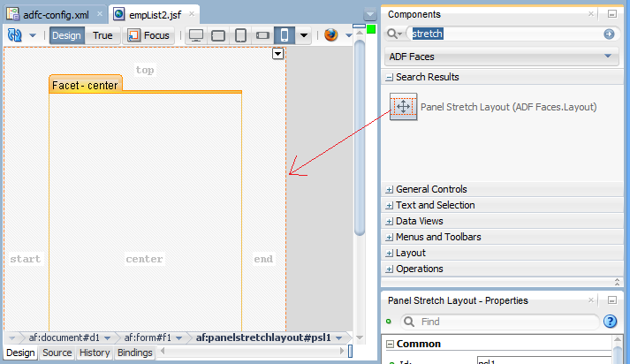Switch to empList2.jsf tab

155,15
